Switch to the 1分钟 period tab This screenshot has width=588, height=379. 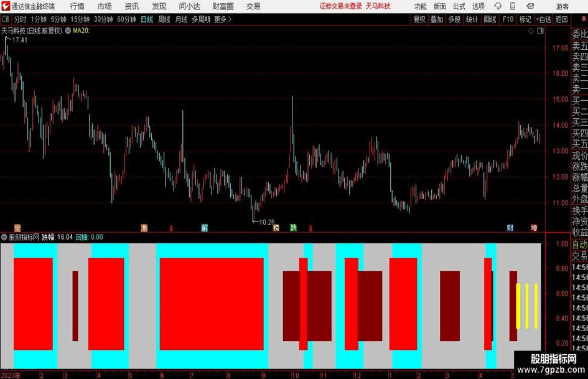pos(39,19)
